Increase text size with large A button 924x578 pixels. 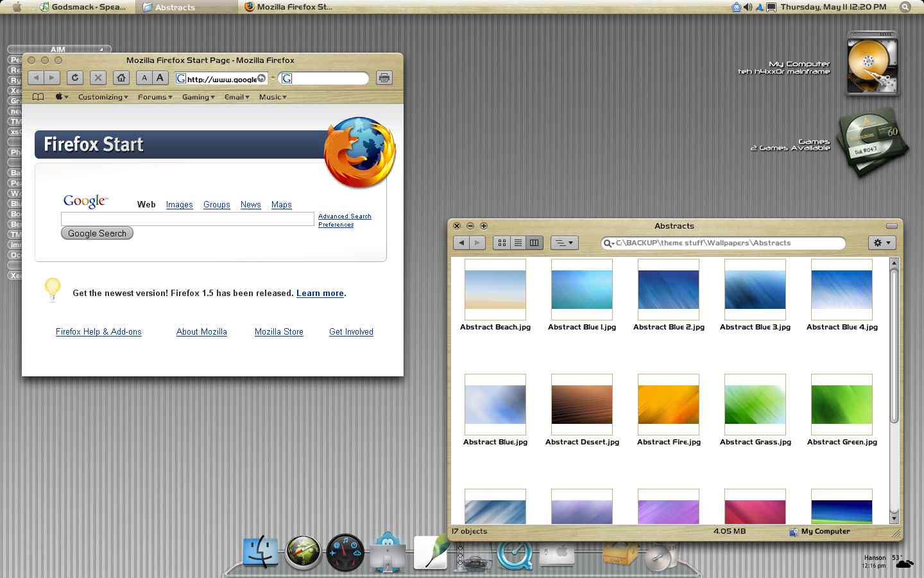(x=160, y=78)
